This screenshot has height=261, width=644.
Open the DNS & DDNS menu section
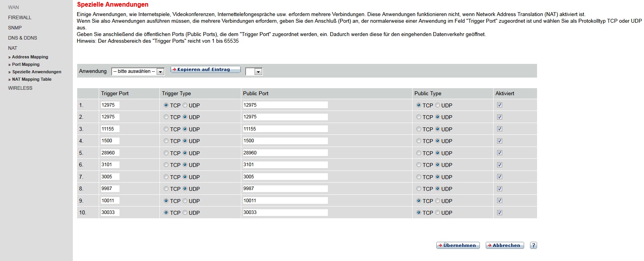(22, 38)
